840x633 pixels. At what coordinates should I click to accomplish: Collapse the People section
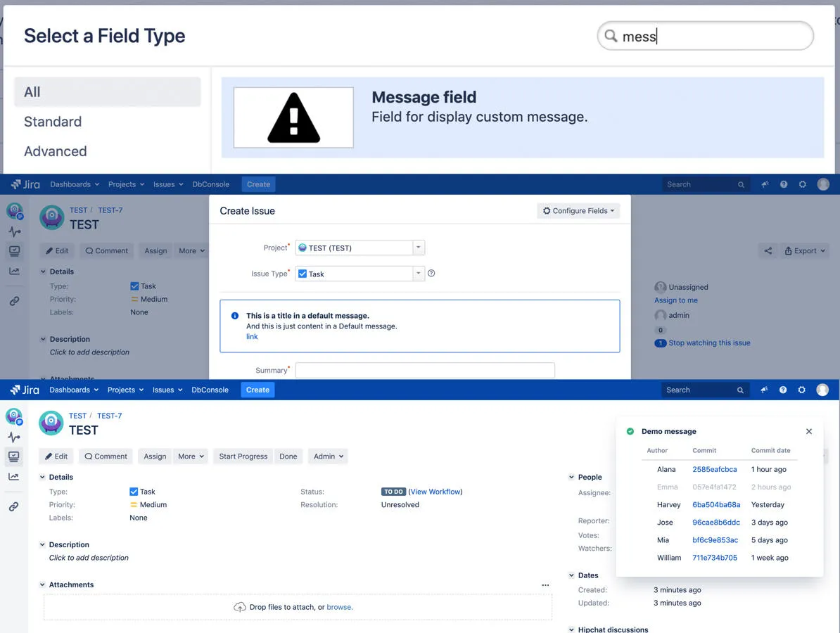[x=571, y=477]
